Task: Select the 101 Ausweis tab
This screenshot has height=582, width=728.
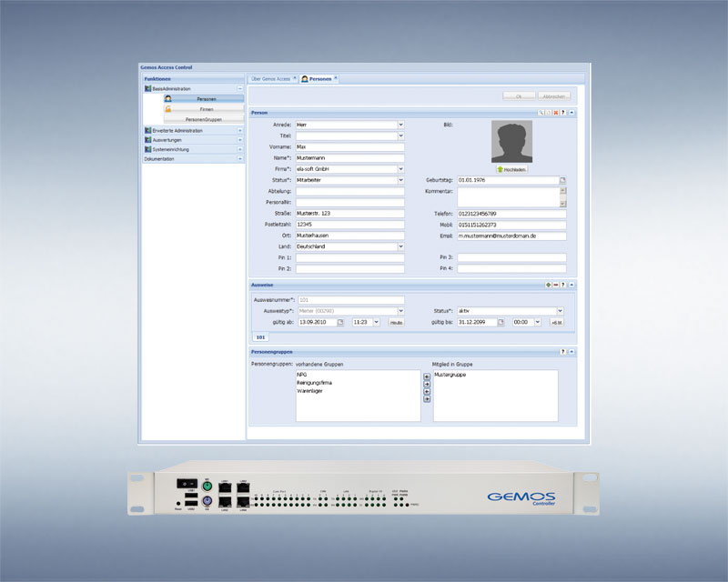Action: [x=260, y=337]
